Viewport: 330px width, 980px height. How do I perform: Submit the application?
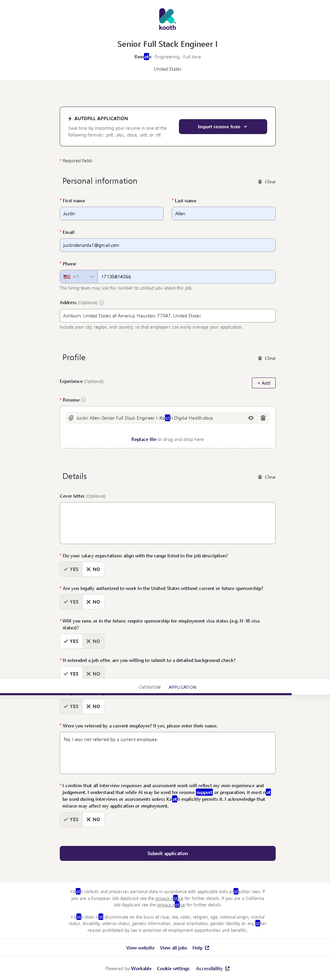pyautogui.click(x=167, y=853)
